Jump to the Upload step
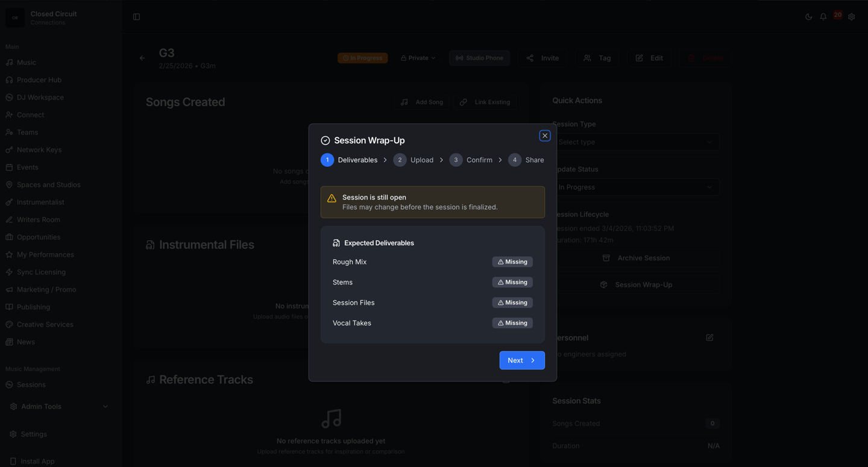This screenshot has height=467, width=868. pyautogui.click(x=414, y=160)
